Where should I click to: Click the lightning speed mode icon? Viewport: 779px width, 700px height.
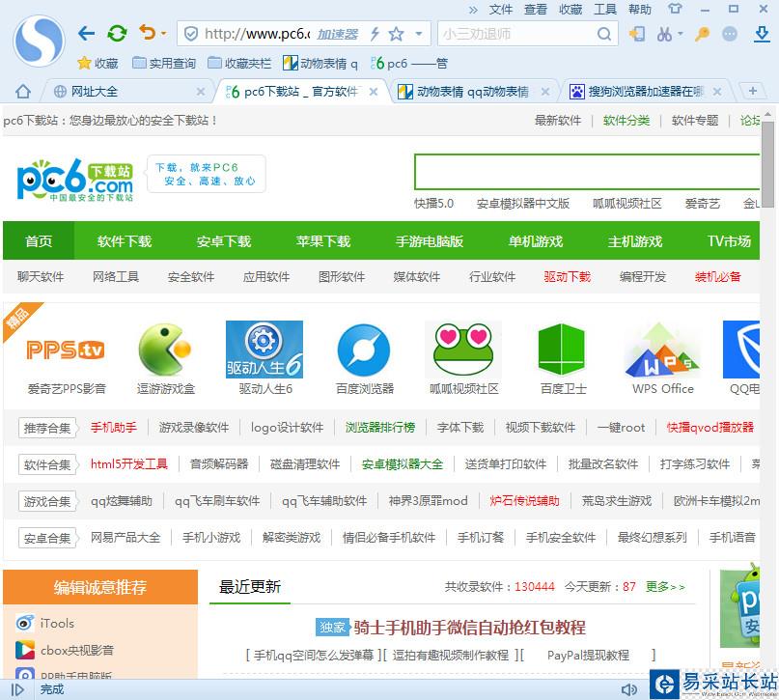(x=376, y=34)
